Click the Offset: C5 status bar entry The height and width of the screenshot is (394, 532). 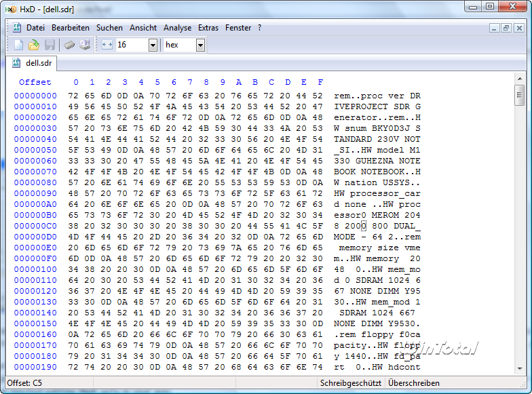tap(24, 382)
